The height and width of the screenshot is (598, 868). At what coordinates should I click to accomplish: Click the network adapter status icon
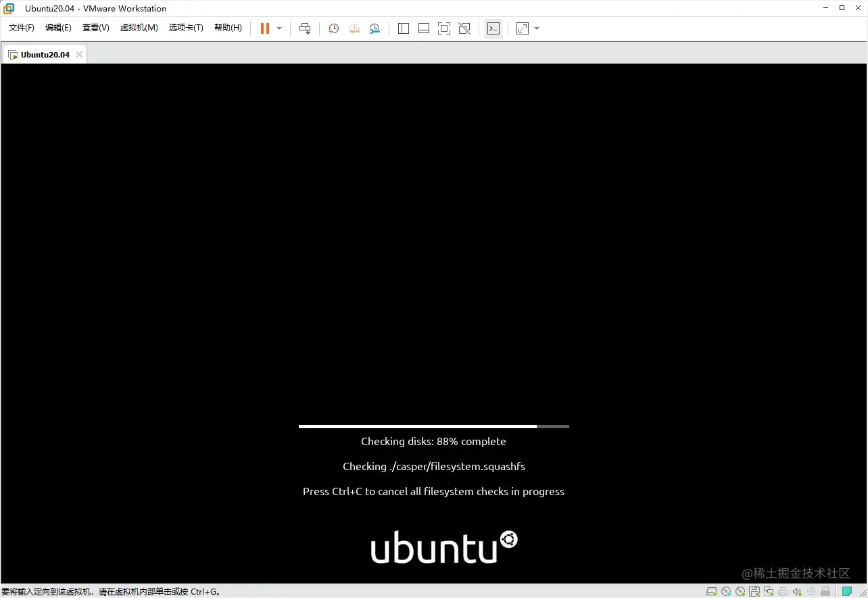[x=769, y=591]
